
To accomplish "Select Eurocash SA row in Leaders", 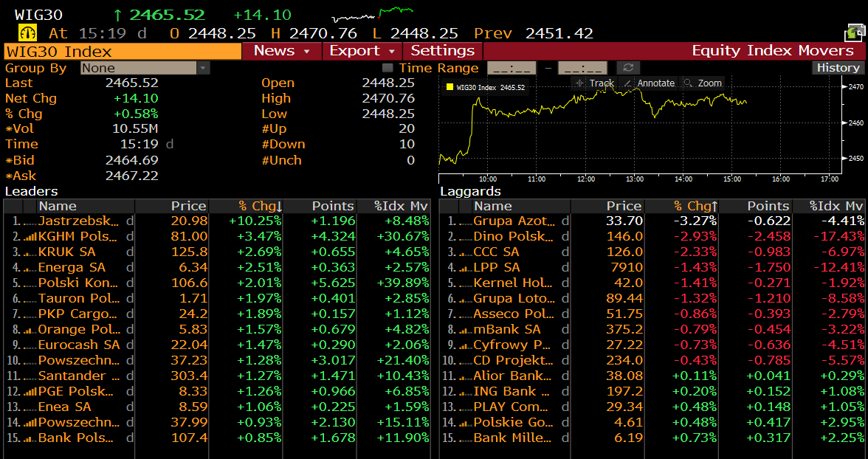I will tap(217, 345).
